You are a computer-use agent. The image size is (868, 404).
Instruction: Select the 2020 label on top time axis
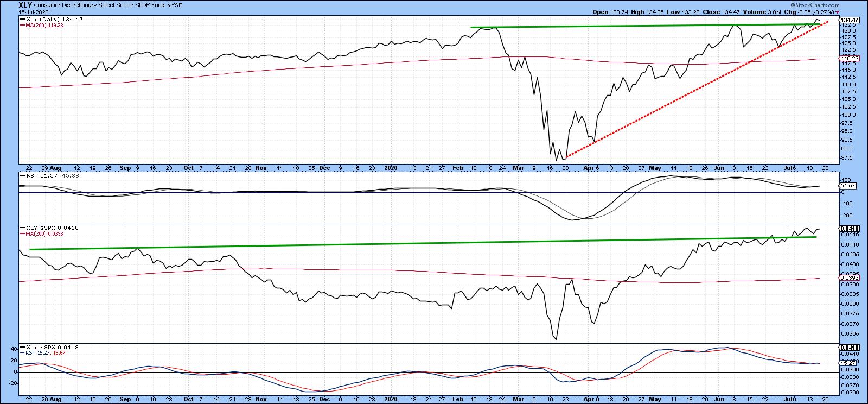point(391,168)
